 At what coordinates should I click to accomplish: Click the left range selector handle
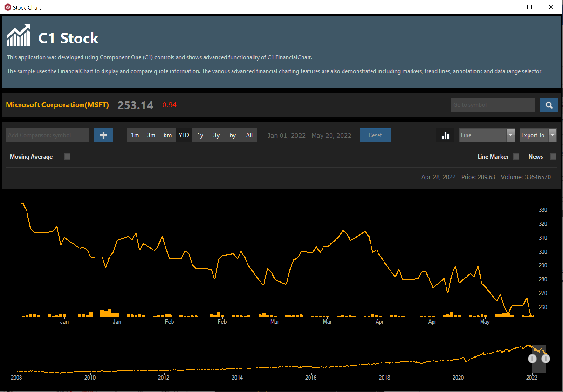tap(532, 359)
